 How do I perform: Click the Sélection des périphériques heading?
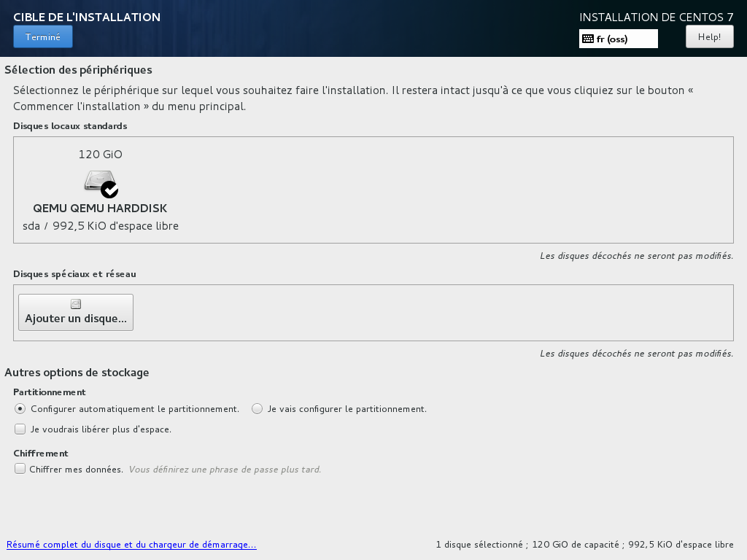[x=79, y=70]
